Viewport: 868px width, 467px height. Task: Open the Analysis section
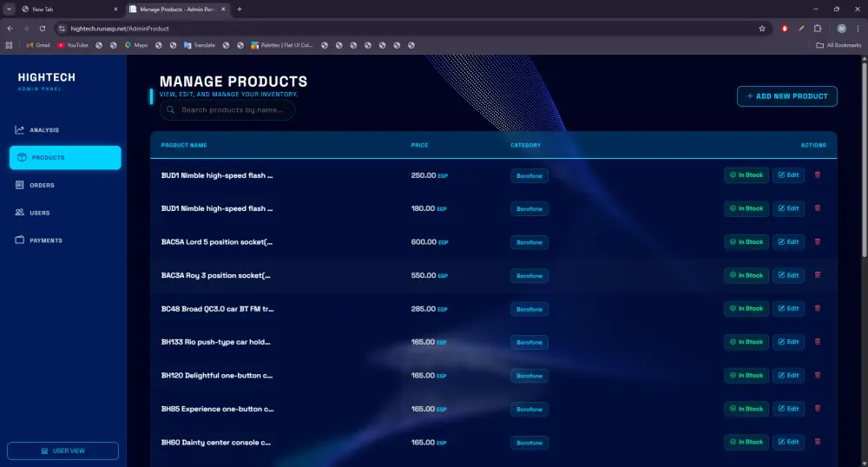(65, 130)
